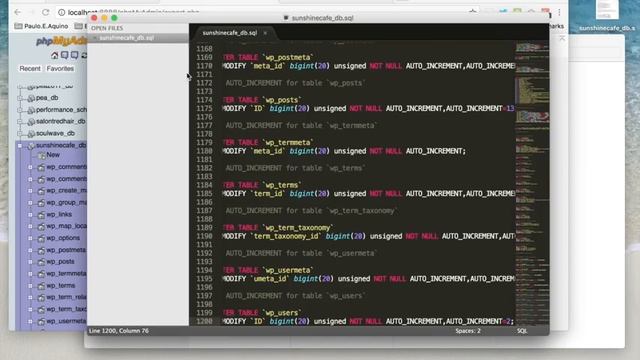The image size is (640, 360).
Task: Click the phpMyAdmin home icon
Action: (54, 55)
